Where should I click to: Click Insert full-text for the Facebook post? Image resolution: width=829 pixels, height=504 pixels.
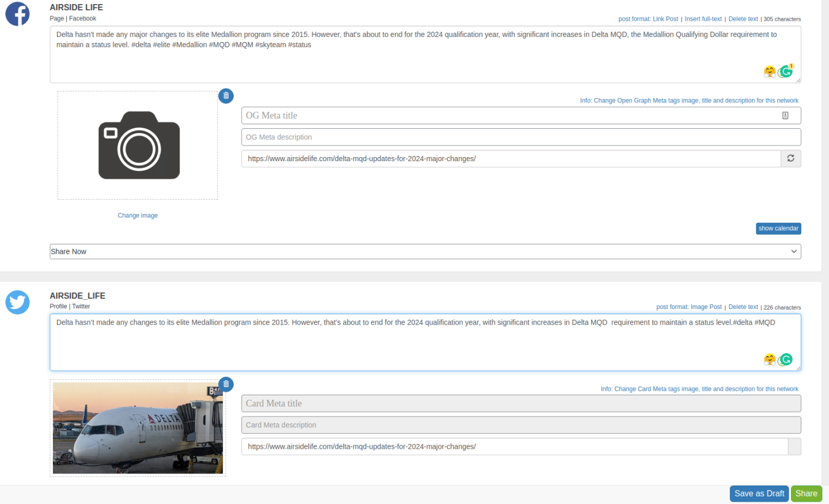[x=703, y=19]
